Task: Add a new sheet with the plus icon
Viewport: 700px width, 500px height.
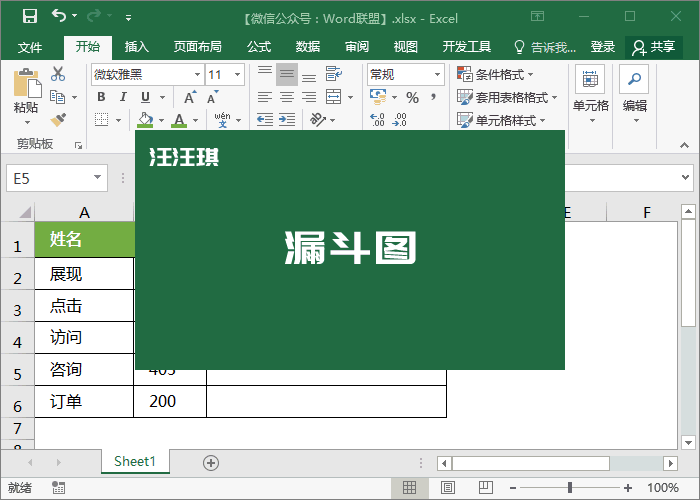Action: 211,463
